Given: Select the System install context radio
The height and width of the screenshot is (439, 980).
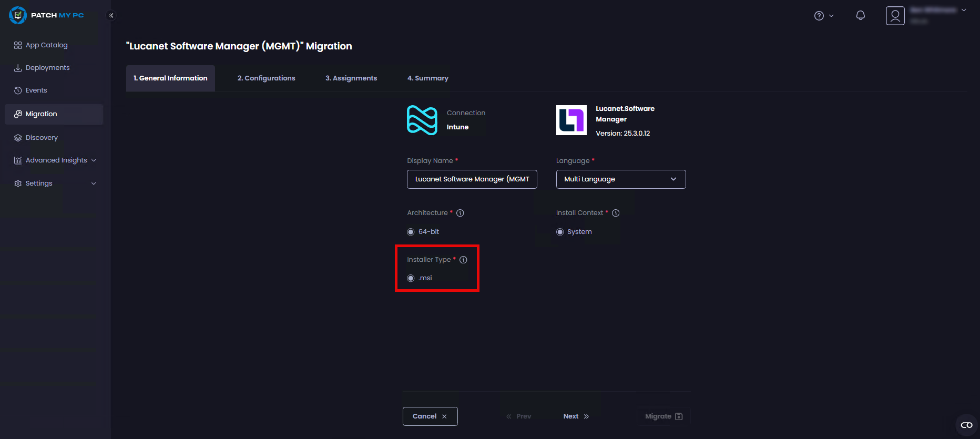Looking at the screenshot, I should point(560,232).
